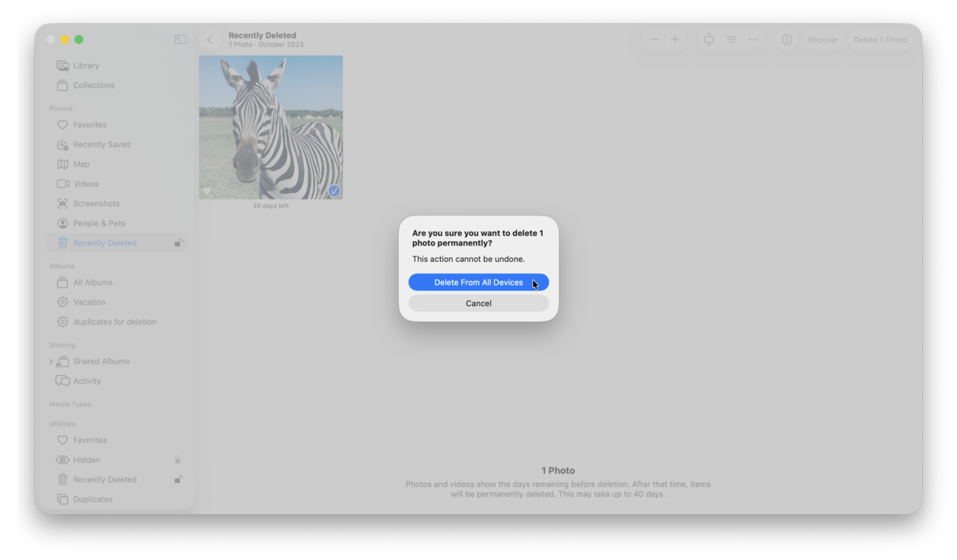Confirm Delete From All Devices
957x560 pixels.
[479, 282]
